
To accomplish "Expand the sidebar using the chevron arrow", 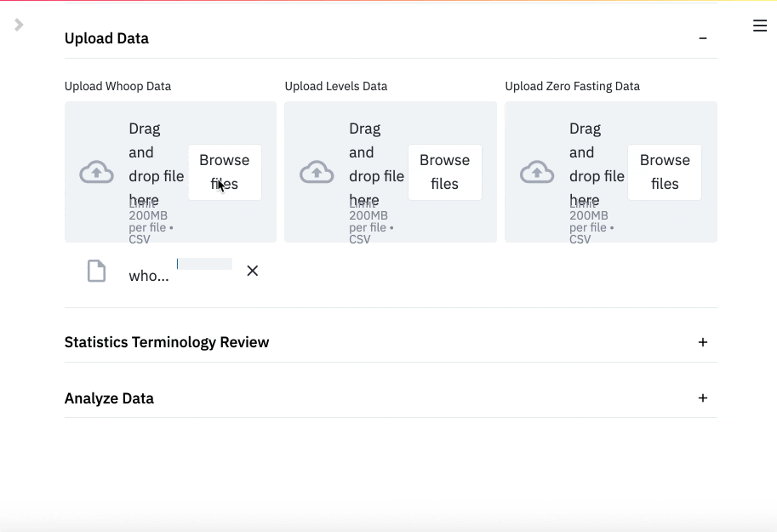I will 19,25.
